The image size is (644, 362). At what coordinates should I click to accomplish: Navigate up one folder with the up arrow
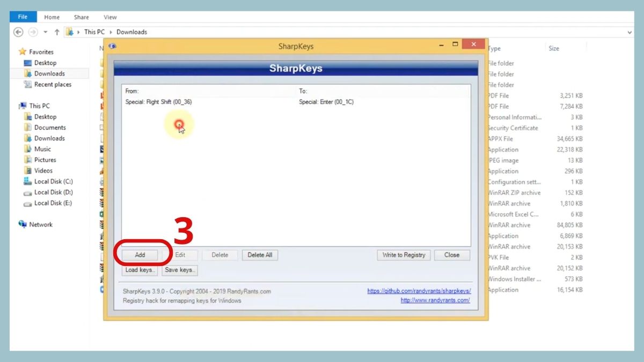(x=56, y=32)
